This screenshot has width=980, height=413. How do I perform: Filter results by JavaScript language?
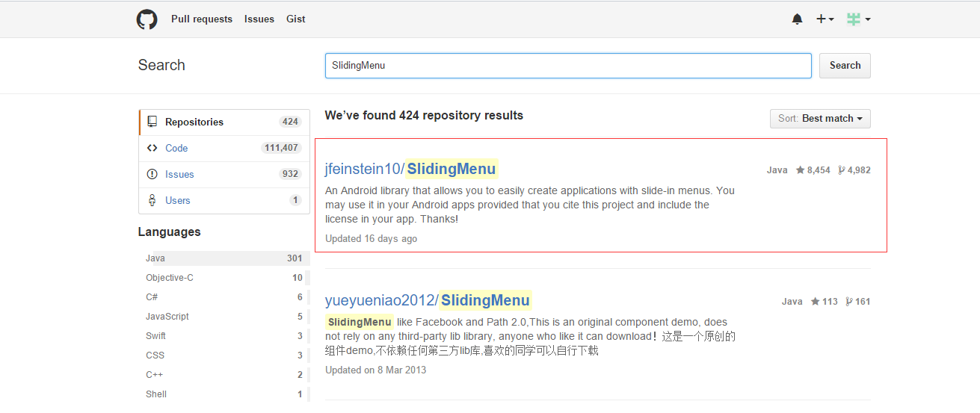click(224, 317)
